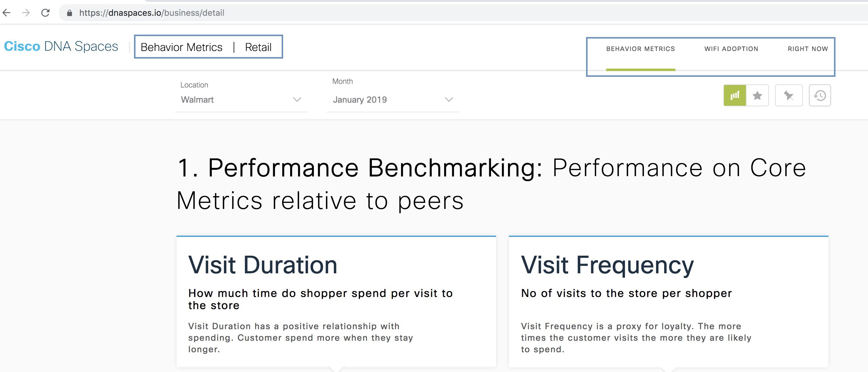Click the Cisco DNA Spaces logo
Screen dimensions: 868x372
tap(61, 46)
